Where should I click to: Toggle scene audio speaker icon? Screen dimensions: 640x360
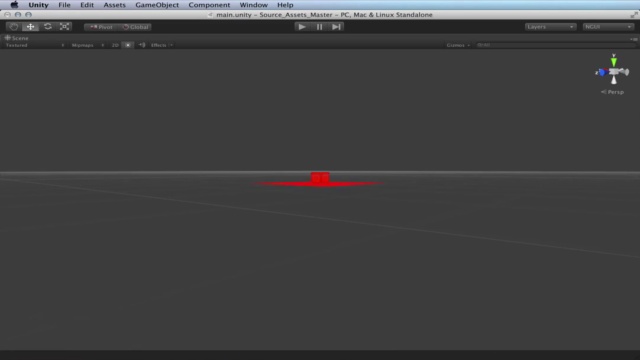click(x=142, y=45)
